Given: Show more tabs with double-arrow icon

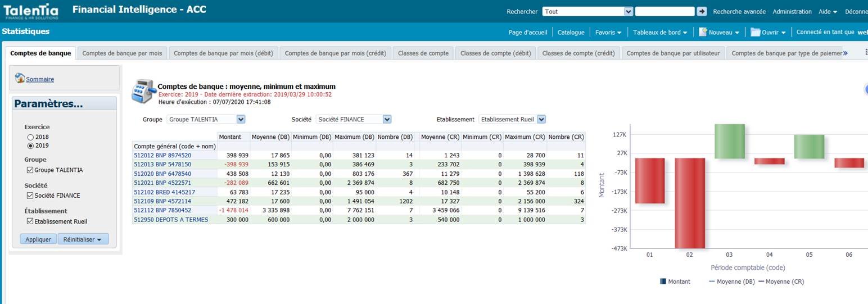Looking at the screenshot, I should [x=845, y=53].
